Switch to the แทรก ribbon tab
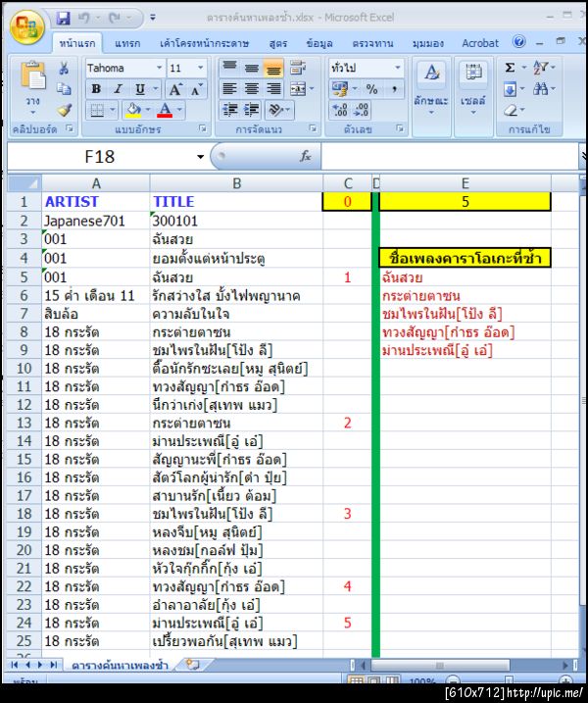The height and width of the screenshot is (703, 588). coord(127,43)
